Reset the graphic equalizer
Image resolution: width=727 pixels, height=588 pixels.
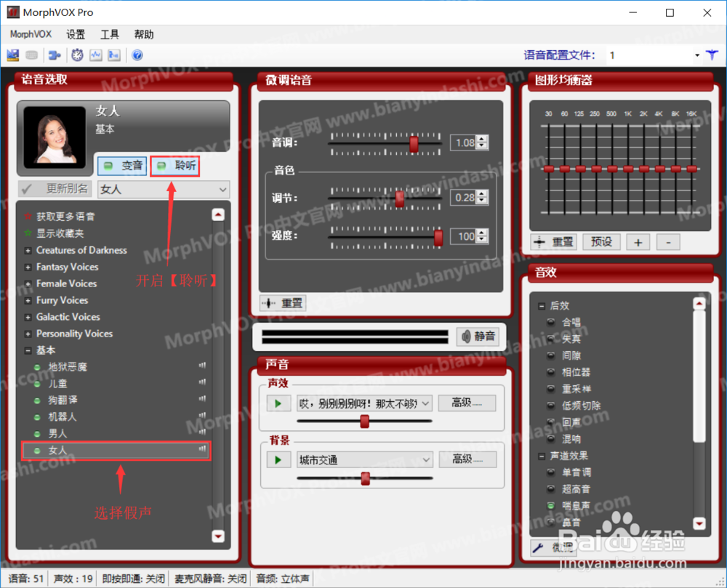point(553,242)
